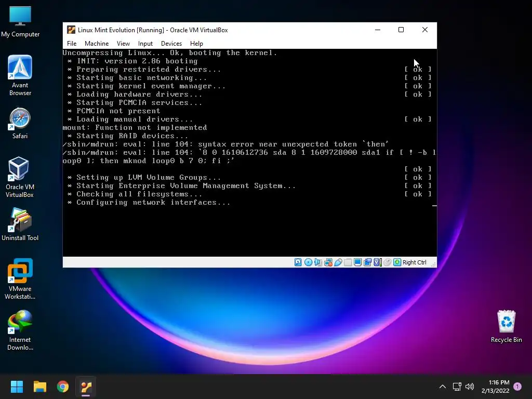Viewport: 532px width, 399px height.
Task: Click the green keyboard capture arrow icon
Action: click(x=397, y=262)
